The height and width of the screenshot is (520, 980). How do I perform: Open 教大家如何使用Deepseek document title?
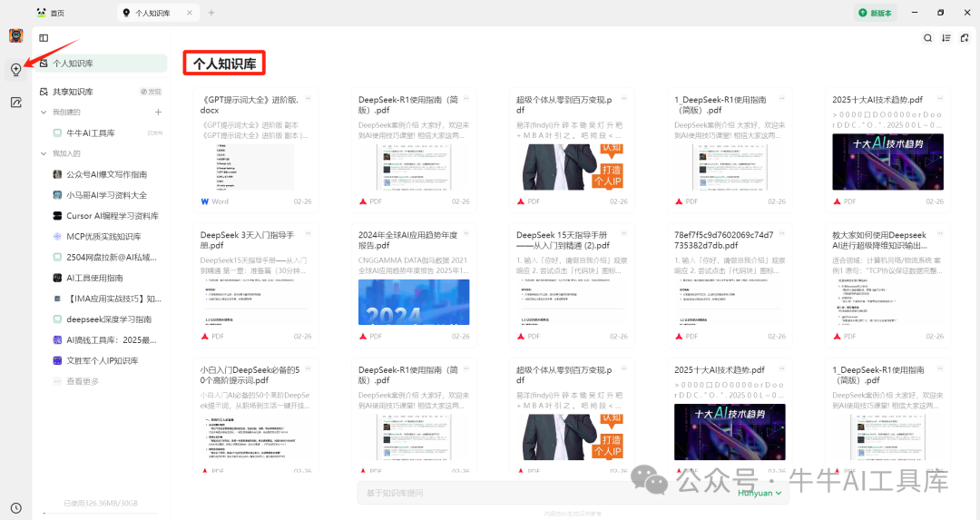879,240
